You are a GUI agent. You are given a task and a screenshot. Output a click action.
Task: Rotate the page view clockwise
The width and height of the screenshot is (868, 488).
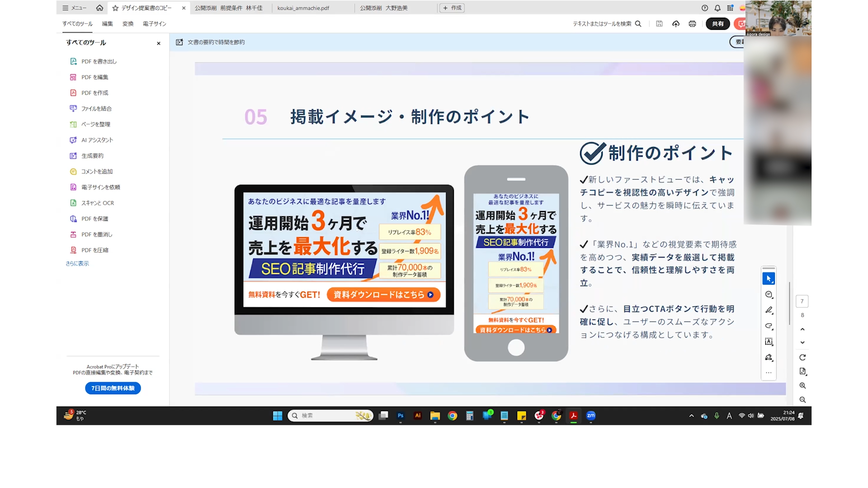click(x=802, y=357)
